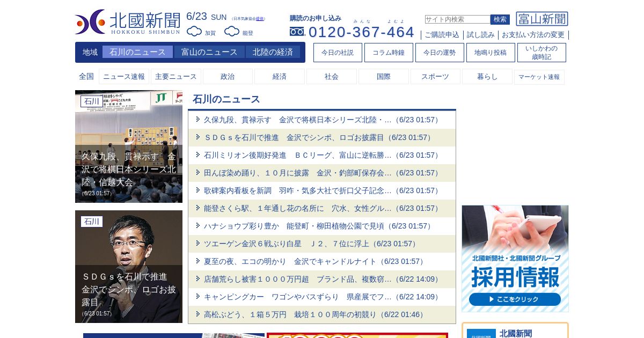644x338 pixels.
Task: Click the Noto weather cloud icon
Action: click(x=232, y=32)
